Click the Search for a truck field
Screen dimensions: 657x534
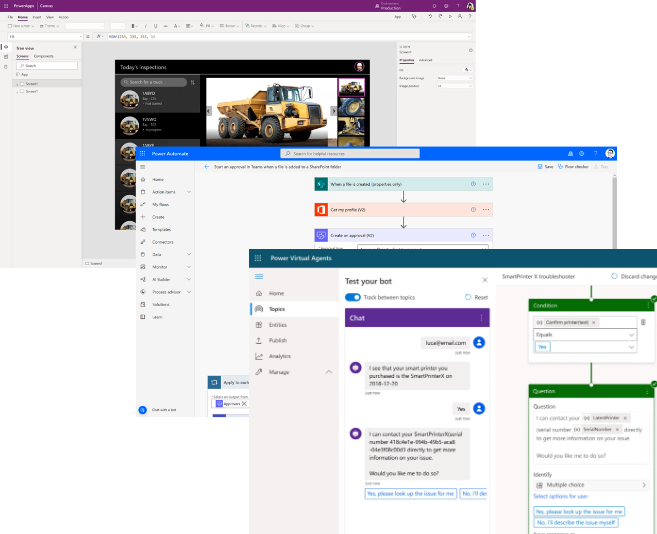pos(153,82)
